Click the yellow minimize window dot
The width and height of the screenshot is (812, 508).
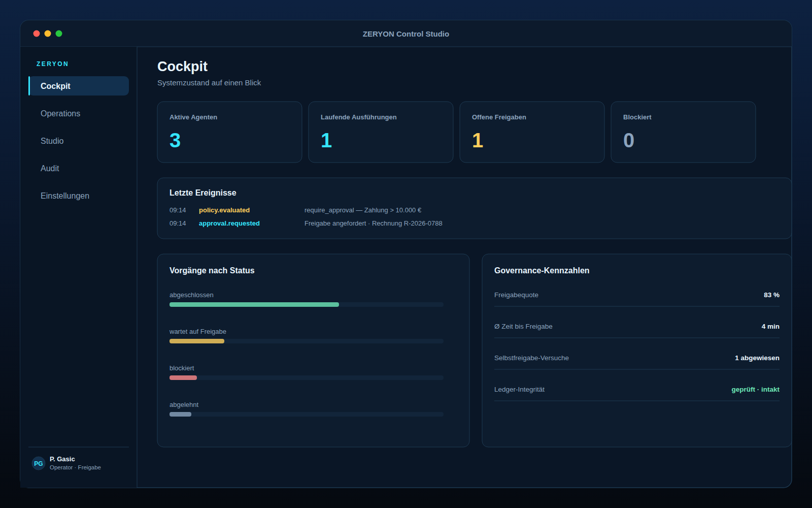pyautogui.click(x=48, y=34)
